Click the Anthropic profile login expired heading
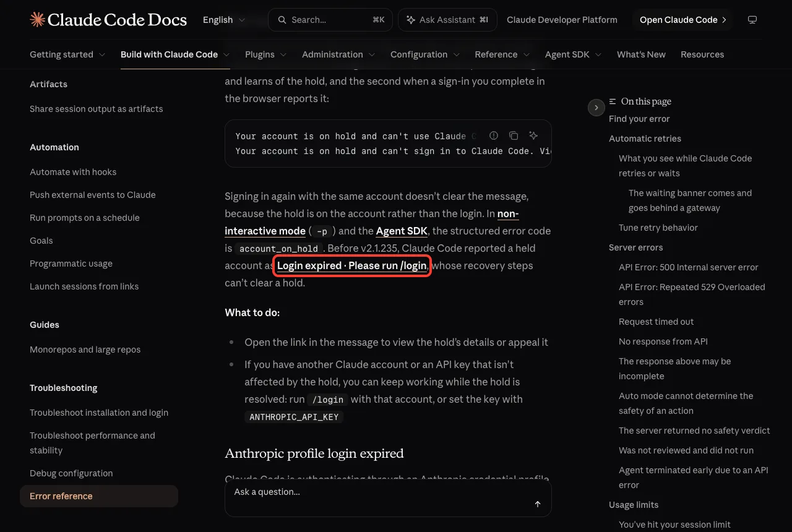 314,453
